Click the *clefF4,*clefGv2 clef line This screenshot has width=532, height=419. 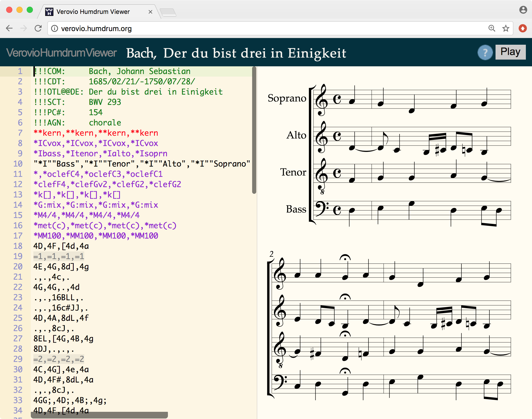coord(107,184)
